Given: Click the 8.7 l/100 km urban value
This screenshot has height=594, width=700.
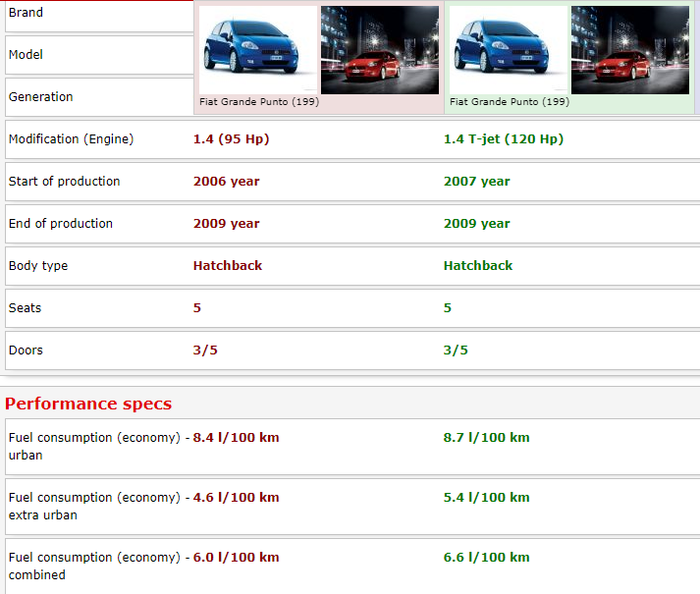Looking at the screenshot, I should tap(487, 437).
